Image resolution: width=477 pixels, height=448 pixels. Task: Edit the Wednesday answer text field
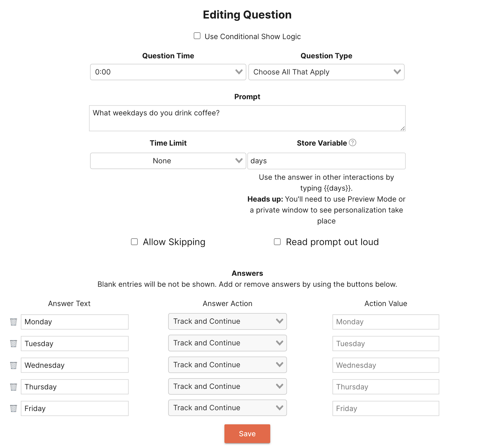click(75, 365)
